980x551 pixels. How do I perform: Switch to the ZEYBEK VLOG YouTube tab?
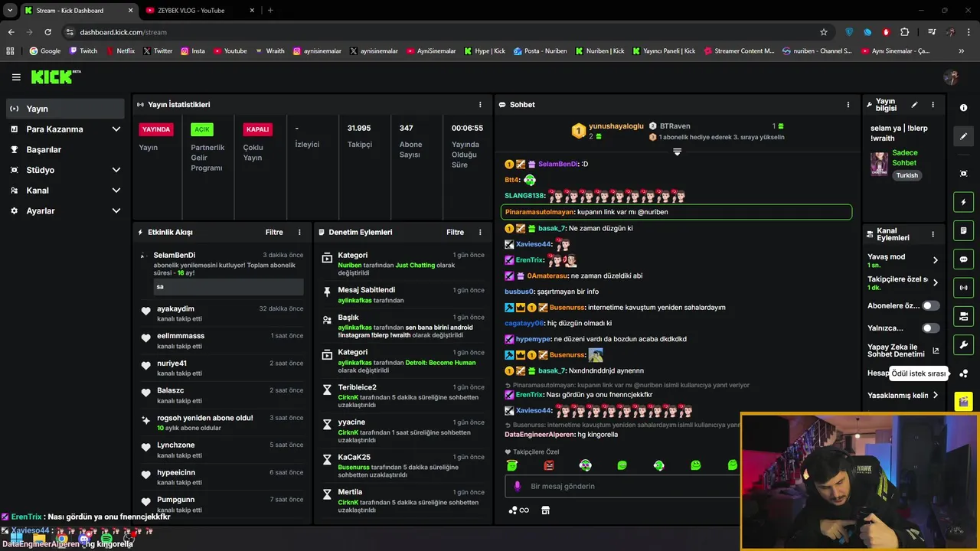pos(199,10)
